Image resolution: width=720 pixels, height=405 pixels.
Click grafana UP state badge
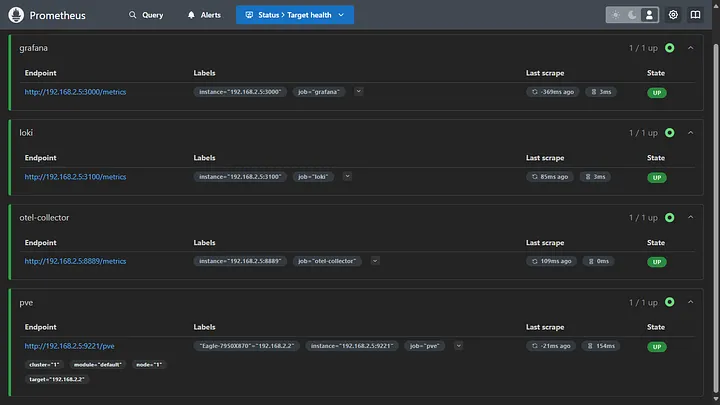coord(657,93)
